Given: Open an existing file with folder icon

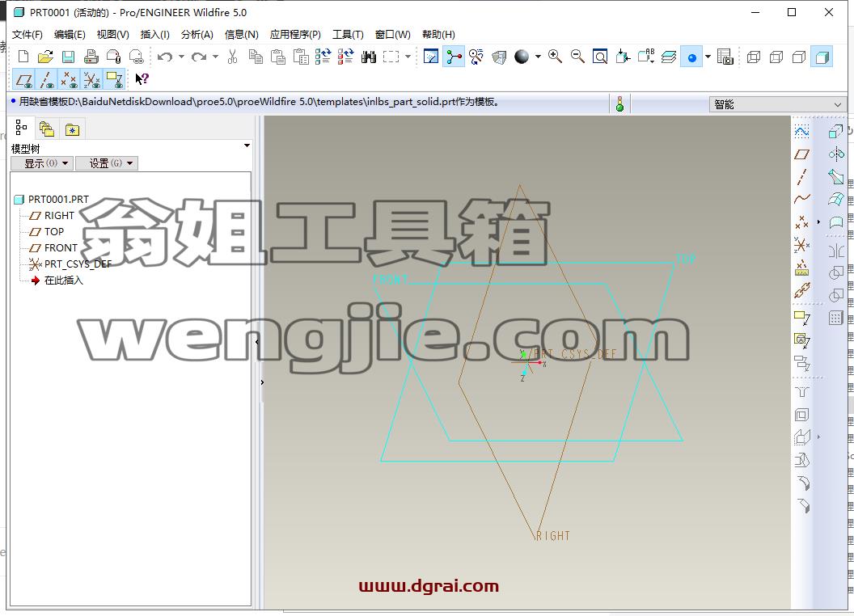Looking at the screenshot, I should click(46, 57).
